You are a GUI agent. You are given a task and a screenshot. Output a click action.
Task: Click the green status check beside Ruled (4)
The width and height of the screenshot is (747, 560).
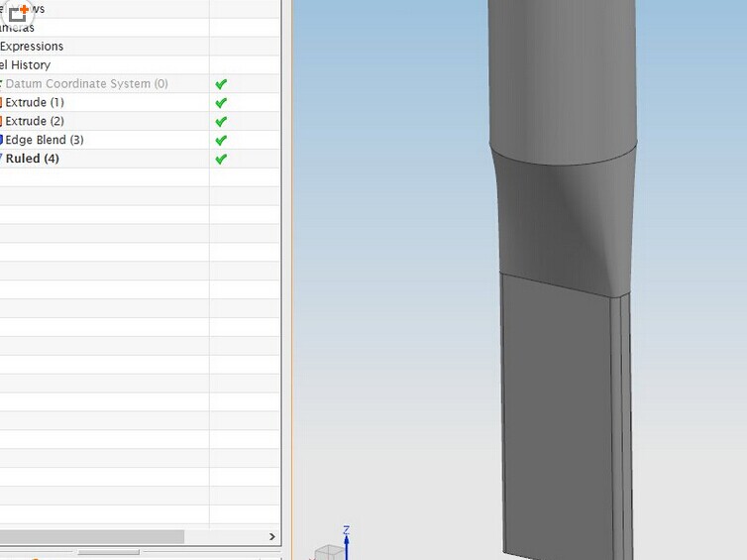pyautogui.click(x=221, y=159)
